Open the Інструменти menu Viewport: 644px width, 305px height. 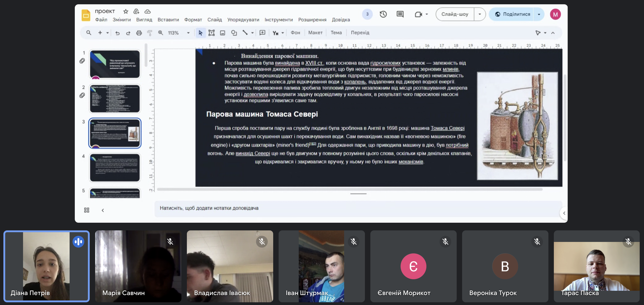point(278,20)
